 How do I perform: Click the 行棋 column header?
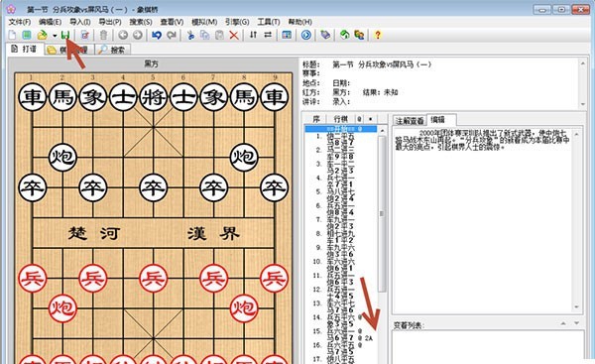(x=340, y=119)
